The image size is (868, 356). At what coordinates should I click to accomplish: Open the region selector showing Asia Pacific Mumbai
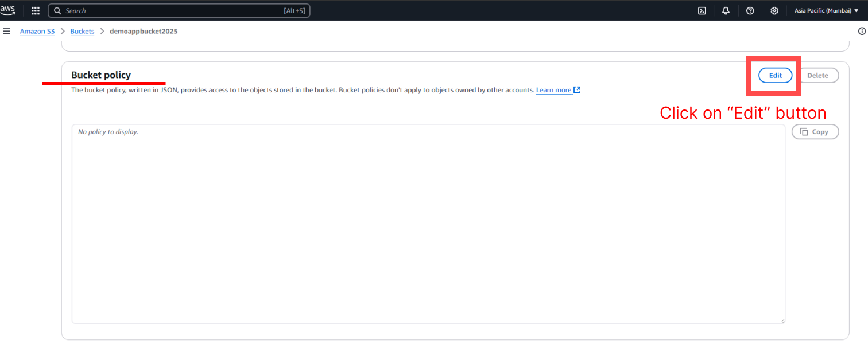tap(822, 10)
